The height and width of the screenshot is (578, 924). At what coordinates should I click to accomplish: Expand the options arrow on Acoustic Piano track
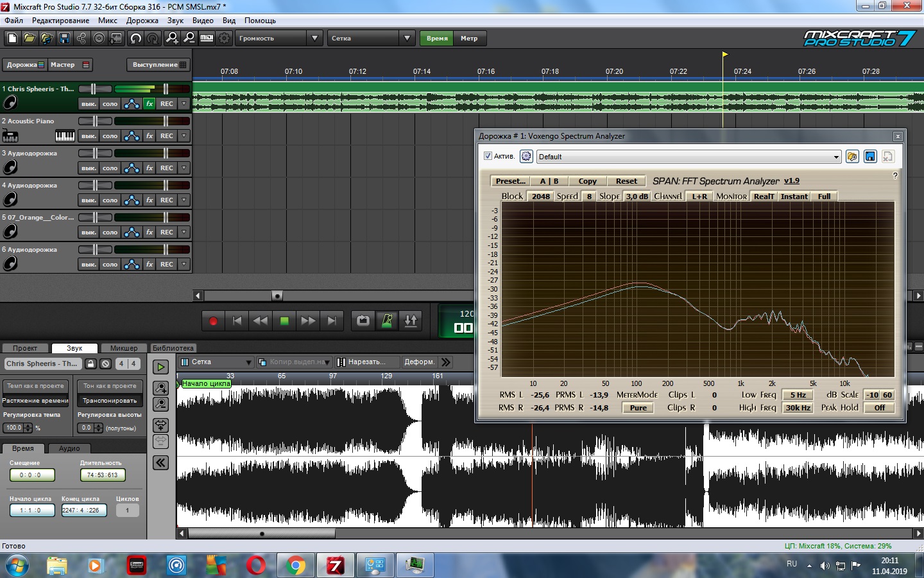pyautogui.click(x=184, y=136)
